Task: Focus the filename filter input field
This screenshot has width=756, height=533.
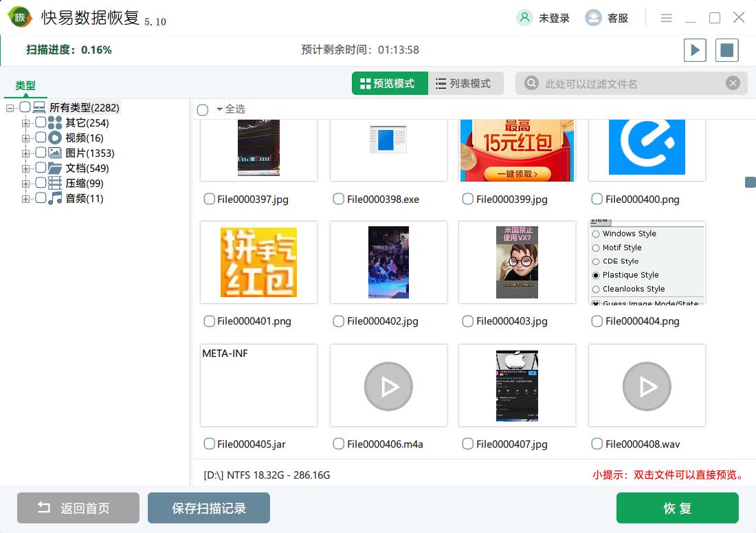Action: [x=632, y=84]
